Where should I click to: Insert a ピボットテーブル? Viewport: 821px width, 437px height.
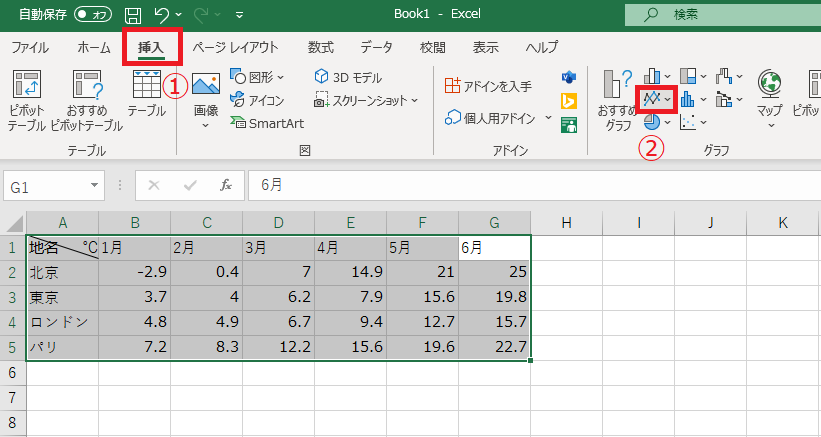click(x=27, y=100)
